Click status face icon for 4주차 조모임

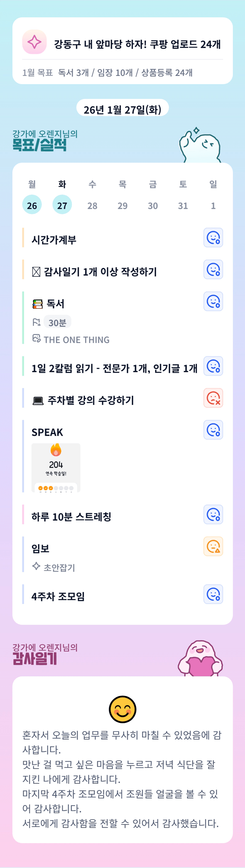click(x=213, y=594)
